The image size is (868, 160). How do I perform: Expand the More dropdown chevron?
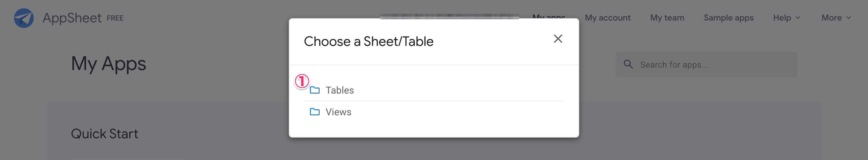(849, 18)
